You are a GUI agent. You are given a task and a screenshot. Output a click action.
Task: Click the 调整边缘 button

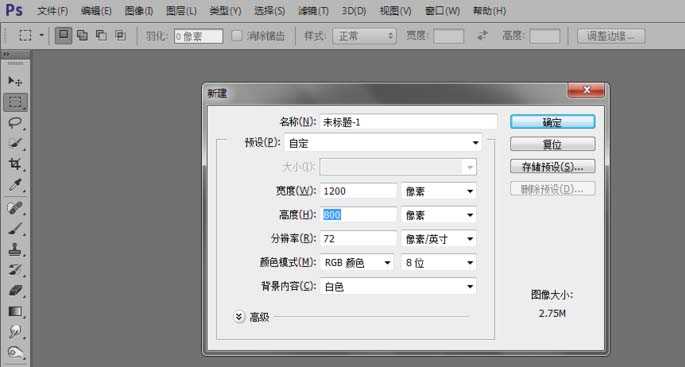pos(611,36)
